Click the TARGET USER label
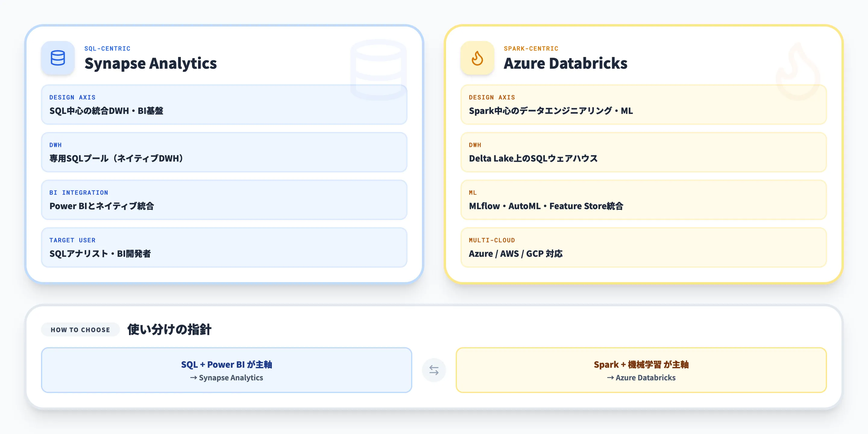The height and width of the screenshot is (434, 868). [x=72, y=240]
